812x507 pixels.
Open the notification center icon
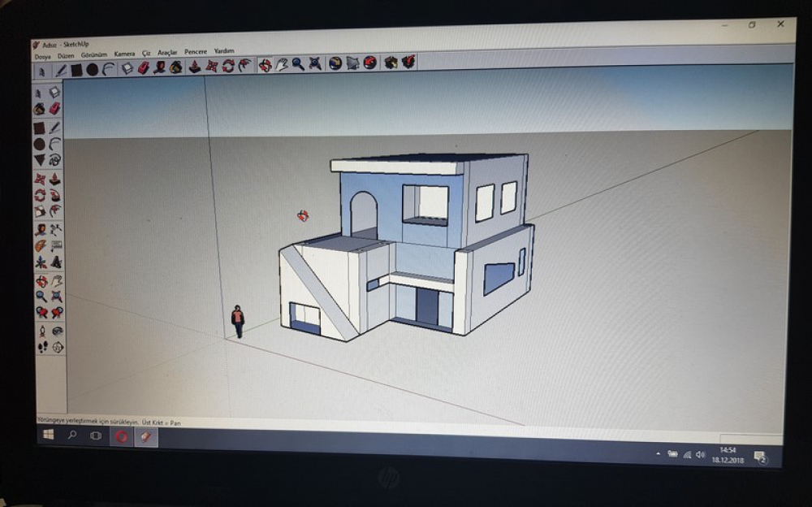(x=760, y=457)
